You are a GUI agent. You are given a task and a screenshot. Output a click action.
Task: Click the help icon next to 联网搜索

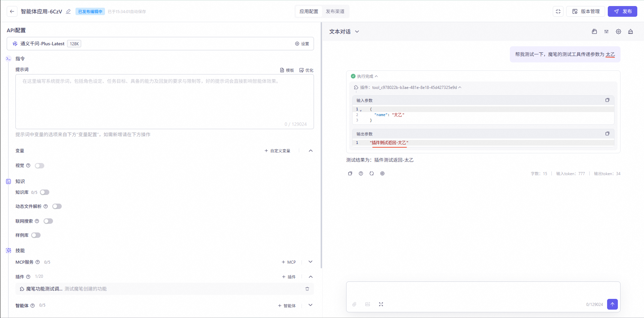tap(37, 221)
